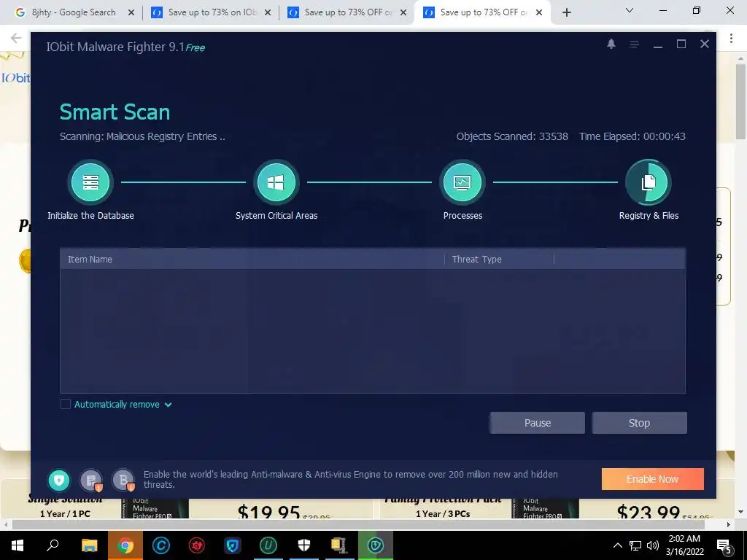Open Chrome's three-dot menu
The width and height of the screenshot is (747, 560).
pos(731,38)
